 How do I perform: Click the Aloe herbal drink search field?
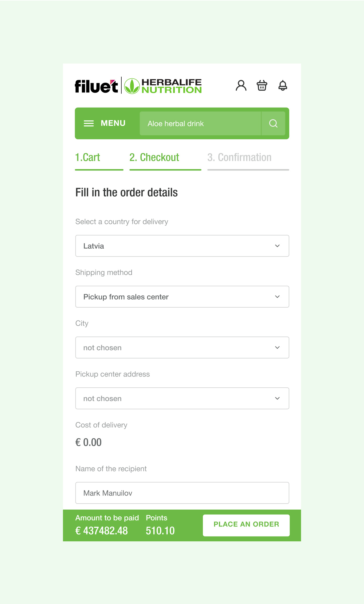(200, 124)
